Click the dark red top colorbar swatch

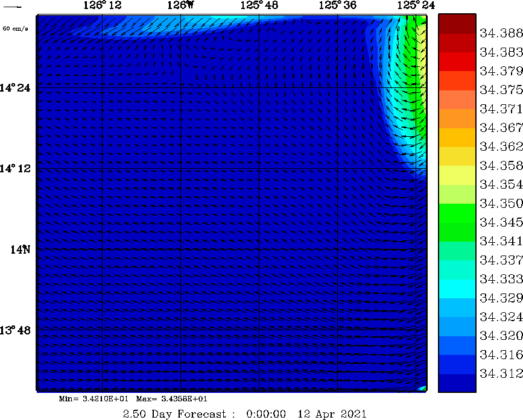(x=457, y=24)
